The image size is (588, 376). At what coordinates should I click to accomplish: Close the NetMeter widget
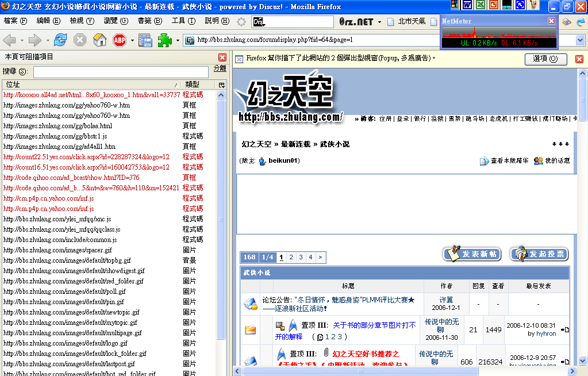click(x=551, y=21)
